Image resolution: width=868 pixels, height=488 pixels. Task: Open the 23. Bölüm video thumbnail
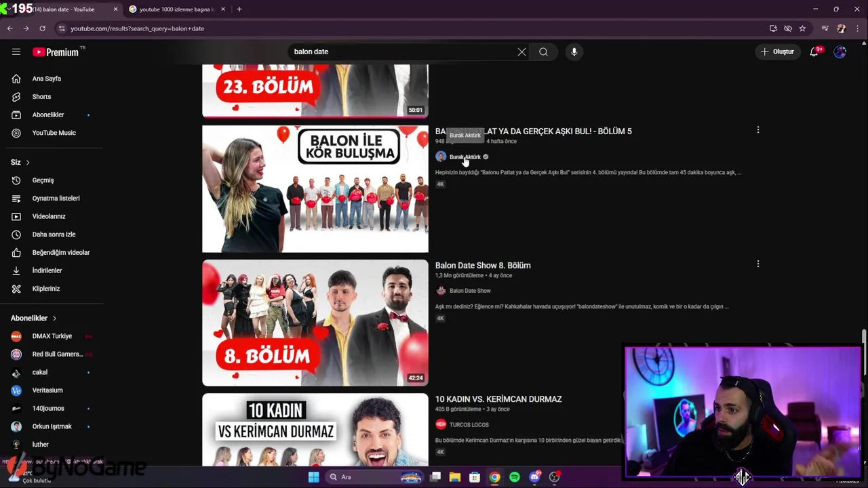[x=315, y=91]
